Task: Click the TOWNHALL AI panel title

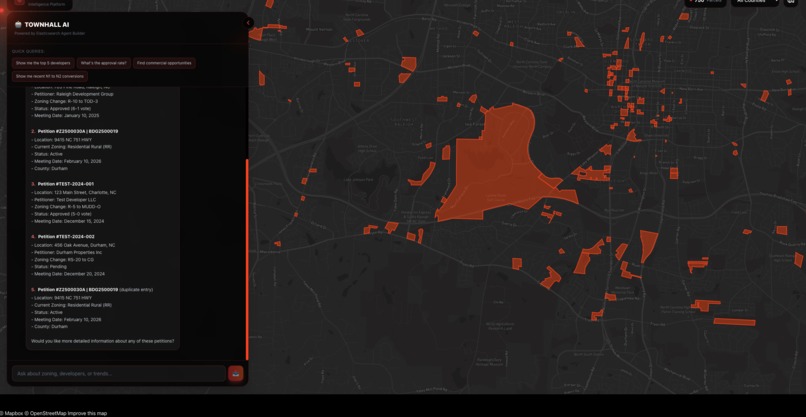Action: tap(47, 24)
